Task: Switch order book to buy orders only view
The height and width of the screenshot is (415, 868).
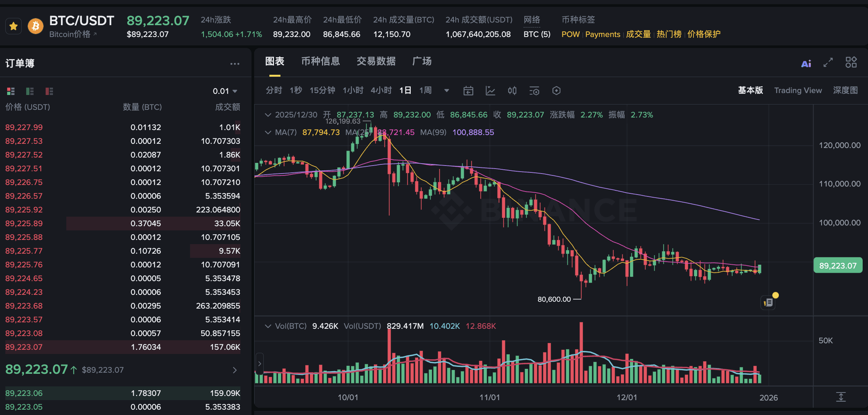Action: (x=29, y=91)
